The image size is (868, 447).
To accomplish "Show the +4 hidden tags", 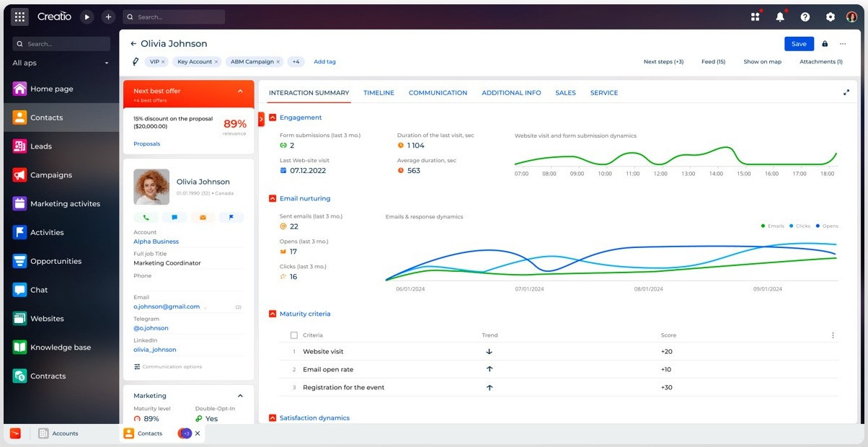I will pyautogui.click(x=296, y=62).
